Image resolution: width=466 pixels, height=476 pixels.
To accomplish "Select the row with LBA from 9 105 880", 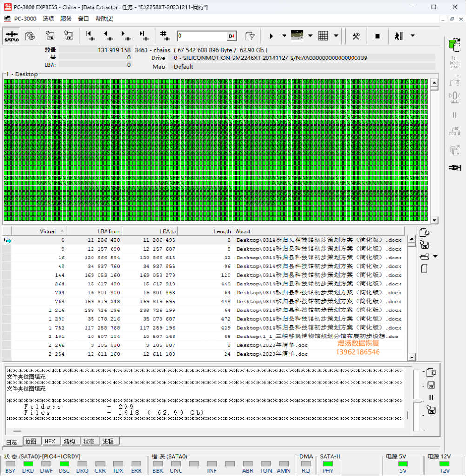I will (x=204, y=345).
